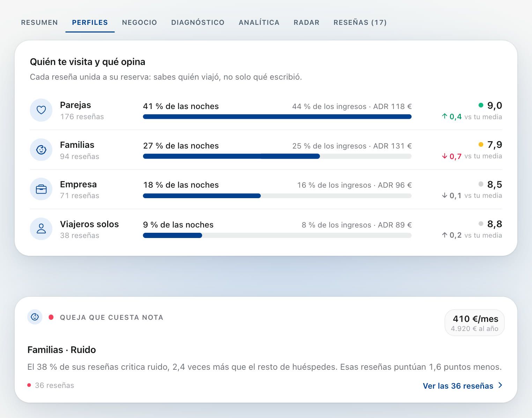Viewport: 532px width, 418px height.
Task: Click the yellow status dot beside 7,9
Action: tap(481, 145)
